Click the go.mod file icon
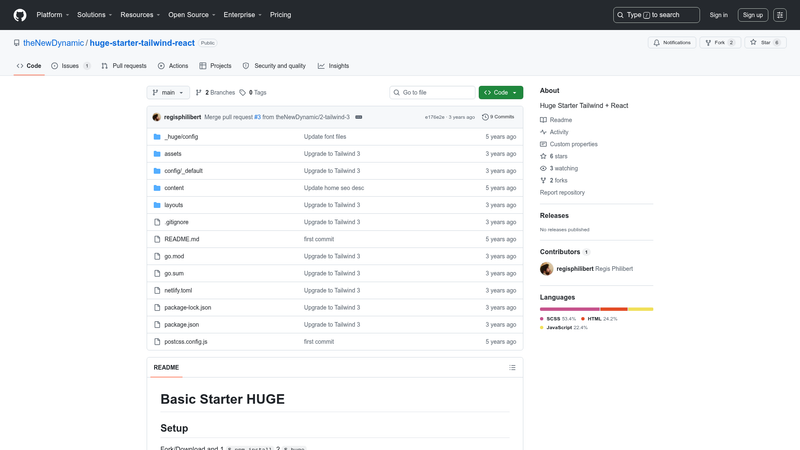800x450 pixels. click(157, 256)
